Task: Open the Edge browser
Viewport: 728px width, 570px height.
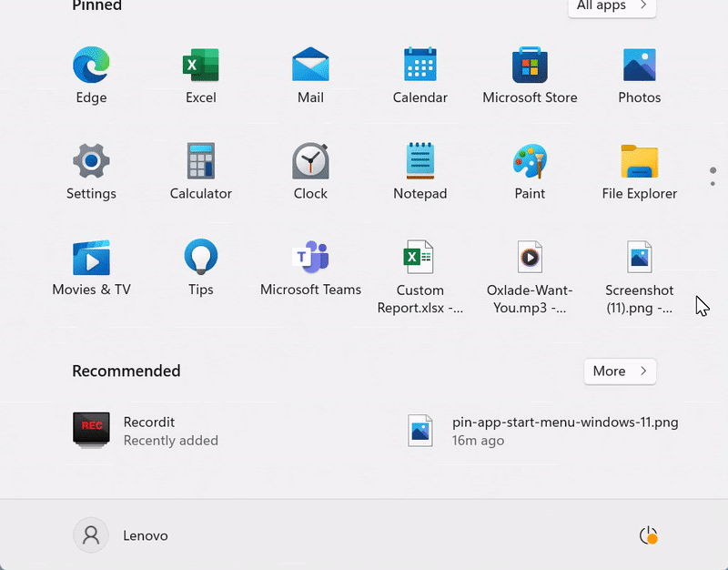Action: [x=91, y=76]
